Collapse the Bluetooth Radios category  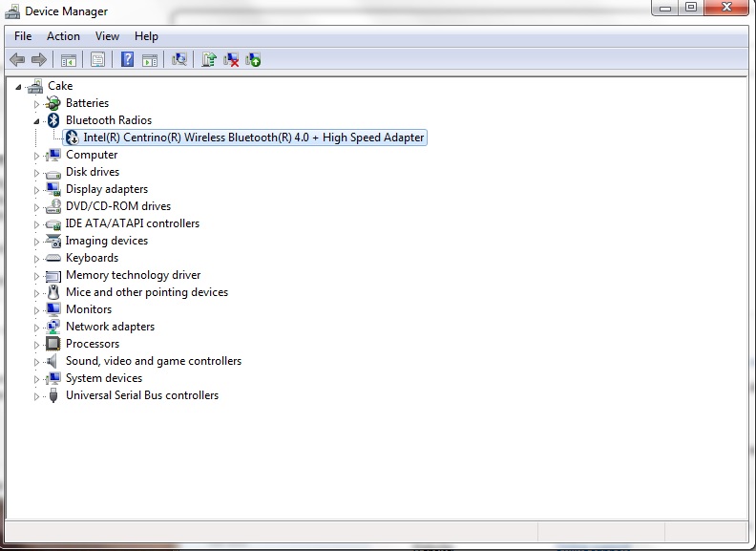pos(36,121)
